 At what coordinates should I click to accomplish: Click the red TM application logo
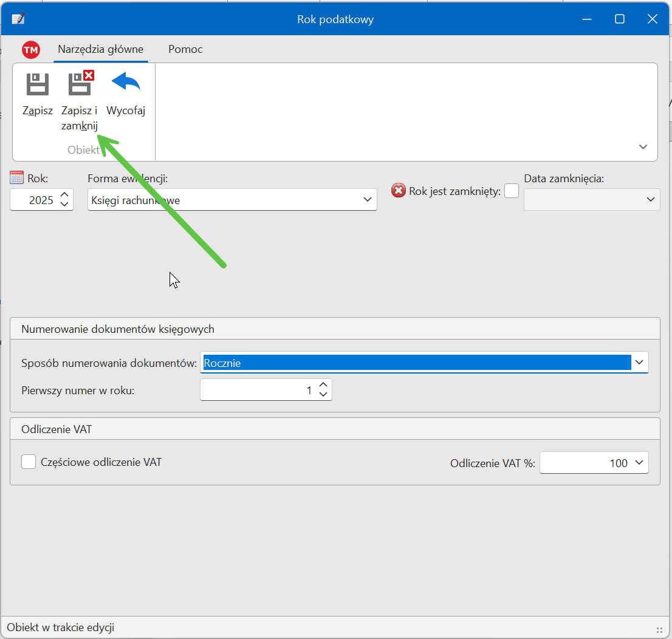point(31,50)
